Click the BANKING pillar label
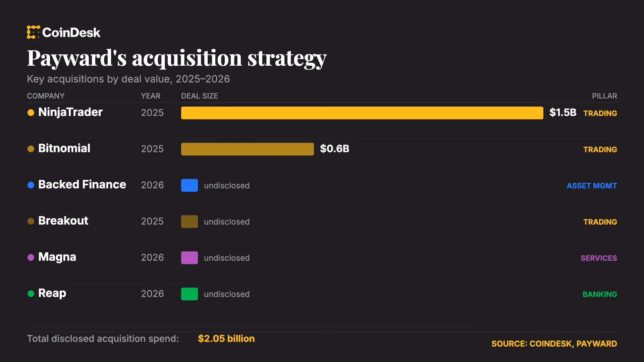This screenshot has width=644, height=362. tap(600, 294)
